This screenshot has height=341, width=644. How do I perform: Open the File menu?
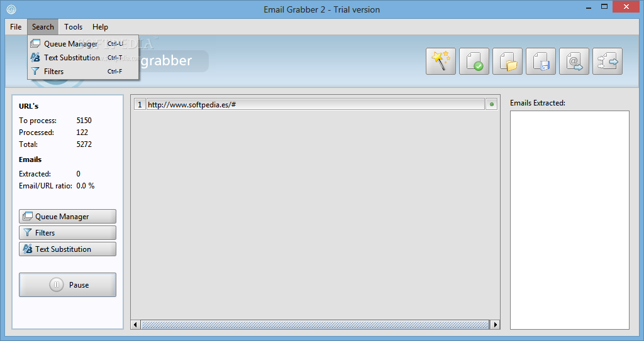click(16, 26)
